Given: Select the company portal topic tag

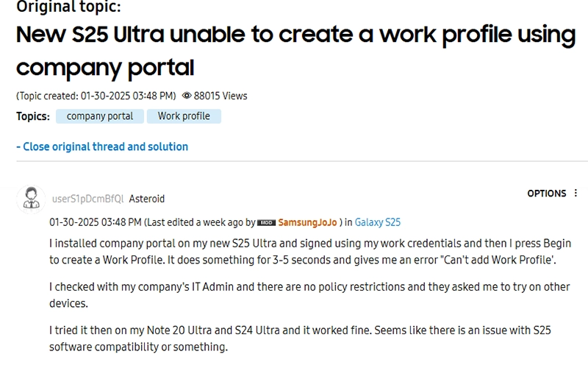Looking at the screenshot, I should point(100,116).
